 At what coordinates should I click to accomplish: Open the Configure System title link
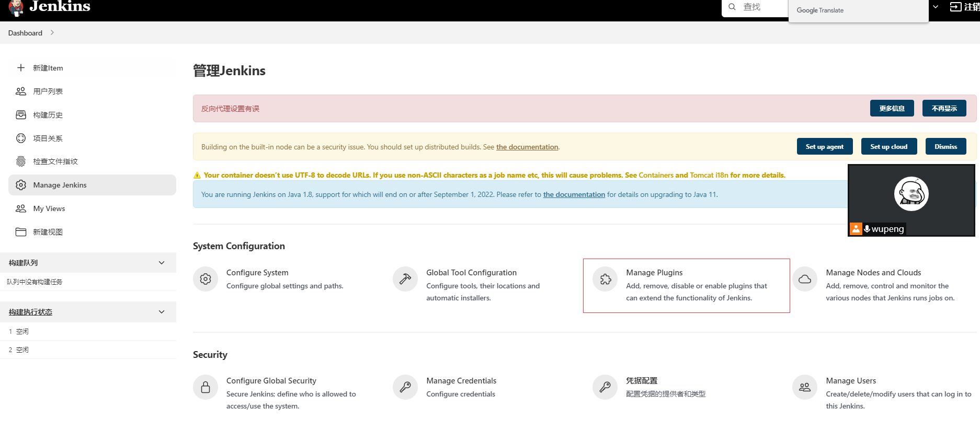(257, 273)
